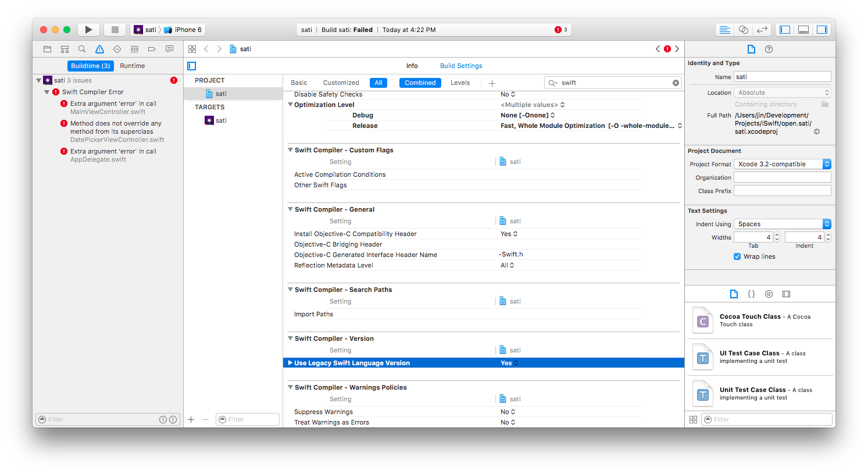
Task: Open the symbol navigator icon
Action: click(65, 49)
